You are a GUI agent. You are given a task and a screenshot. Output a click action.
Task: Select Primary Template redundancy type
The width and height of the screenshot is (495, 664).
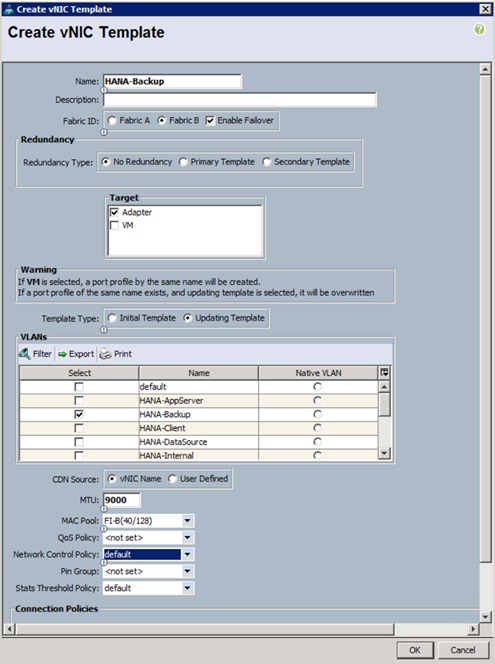pos(183,162)
